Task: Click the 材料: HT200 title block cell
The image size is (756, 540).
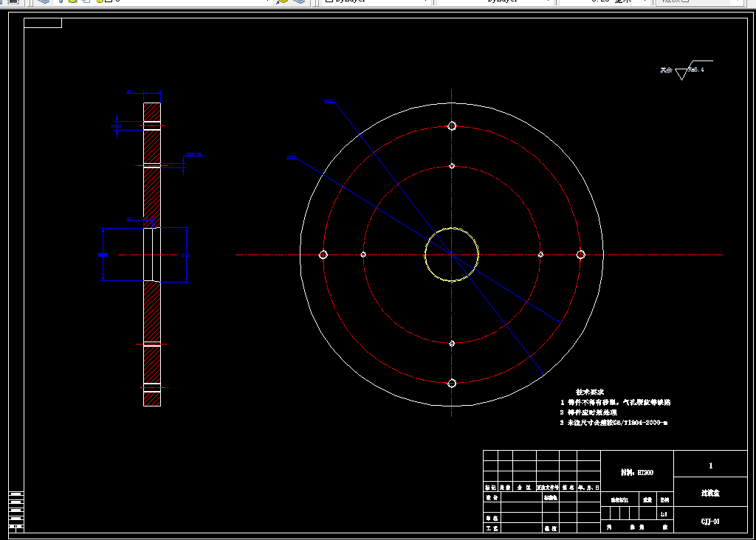Action: [x=637, y=473]
